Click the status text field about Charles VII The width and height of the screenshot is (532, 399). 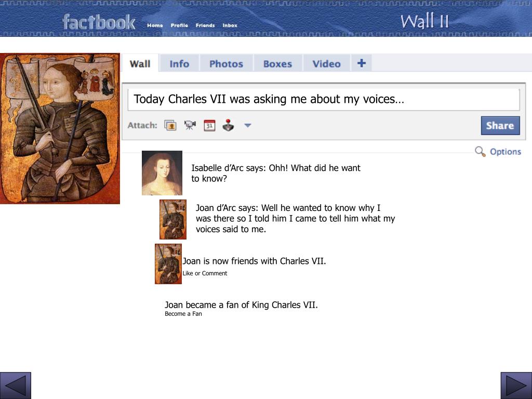(x=323, y=99)
